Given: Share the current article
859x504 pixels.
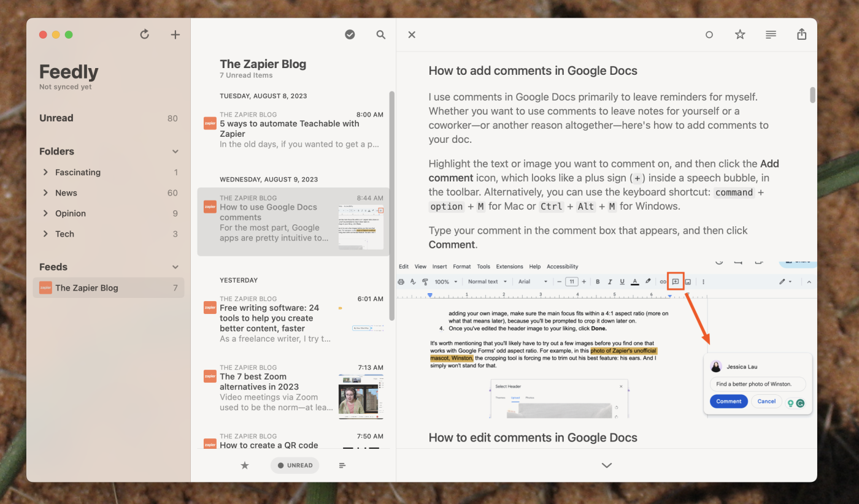Looking at the screenshot, I should (802, 34).
